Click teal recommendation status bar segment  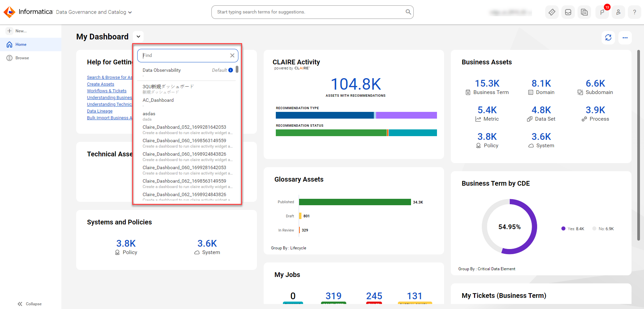click(413, 133)
